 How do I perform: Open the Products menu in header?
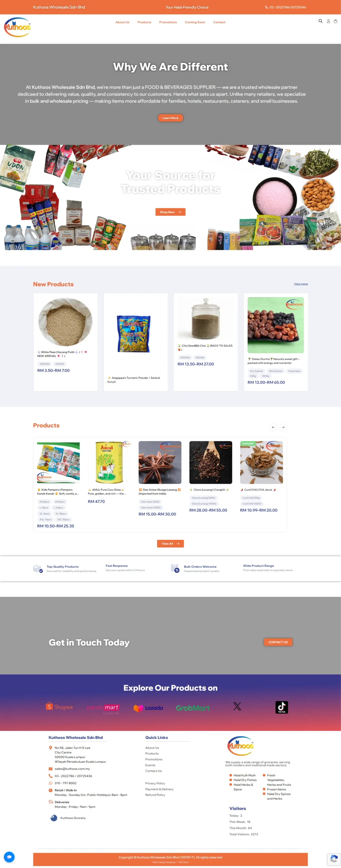click(x=144, y=22)
